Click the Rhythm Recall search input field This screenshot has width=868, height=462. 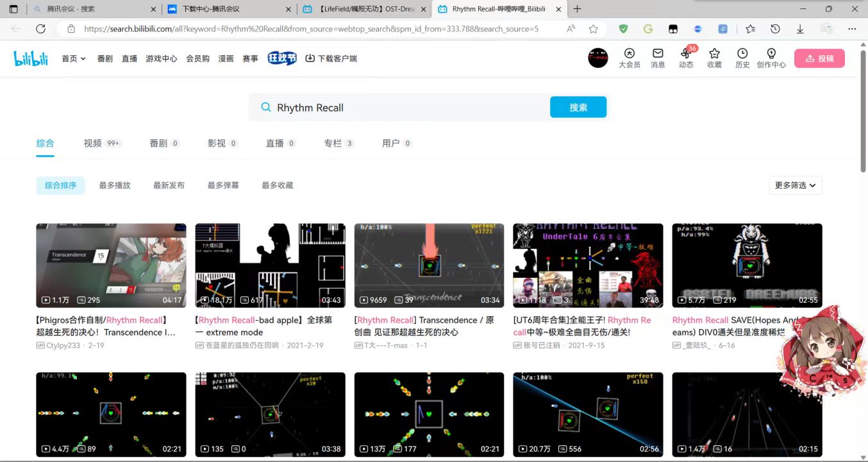pyautogui.click(x=404, y=108)
